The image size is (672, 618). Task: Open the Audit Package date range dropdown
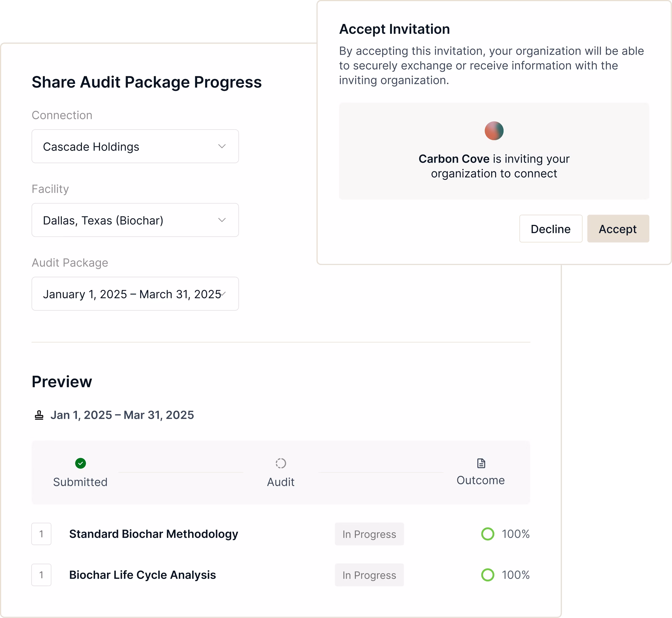pos(135,294)
